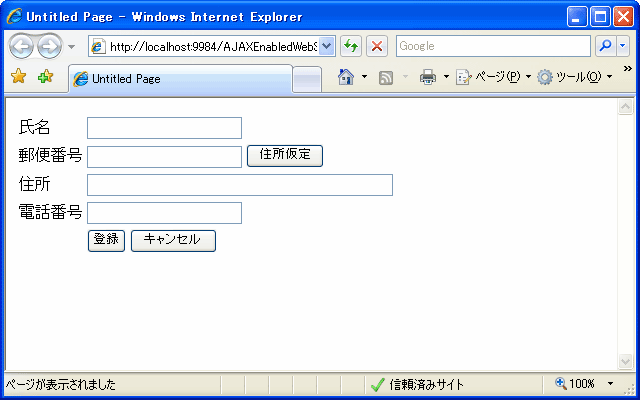Maximize the Internet Explorer window

tap(600, 17)
